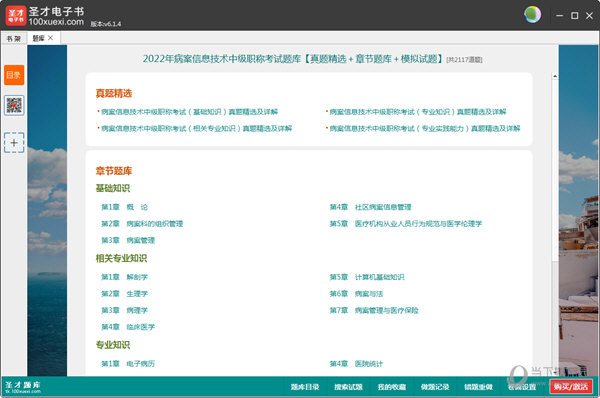Open 第5章 计算机基础知识 chapter
Image resolution: width=600 pixels, height=398 pixels.
367,277
